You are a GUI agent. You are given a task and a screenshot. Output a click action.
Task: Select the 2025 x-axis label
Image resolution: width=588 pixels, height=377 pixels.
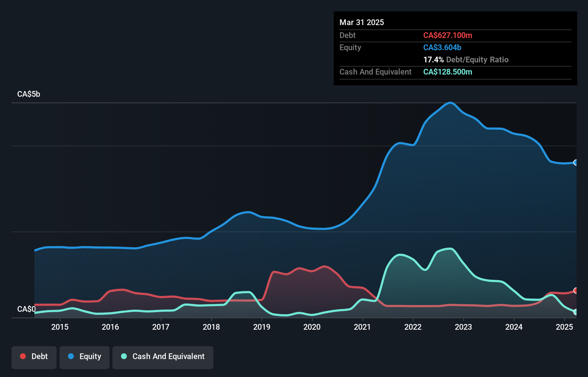click(564, 327)
